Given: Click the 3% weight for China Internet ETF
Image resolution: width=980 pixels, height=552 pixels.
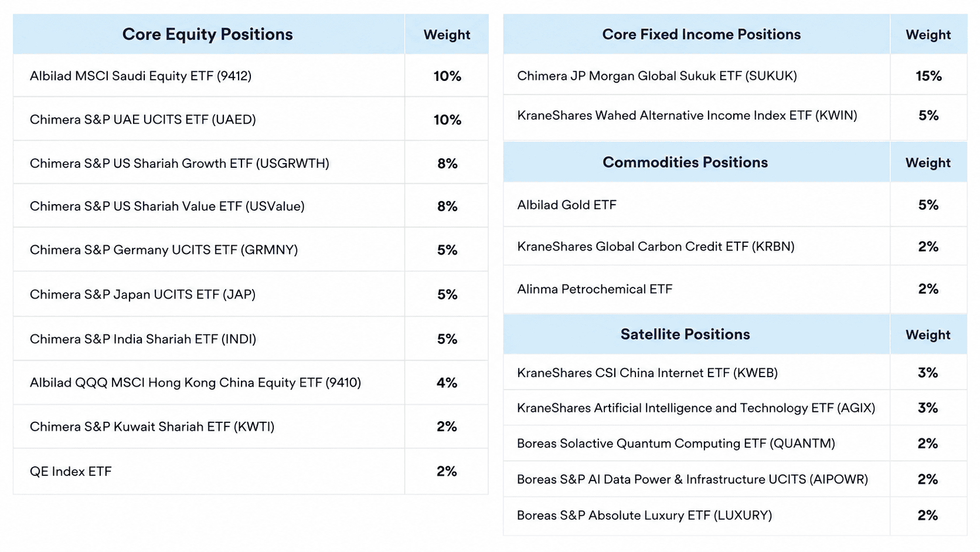Looking at the screenshot, I should [x=928, y=372].
